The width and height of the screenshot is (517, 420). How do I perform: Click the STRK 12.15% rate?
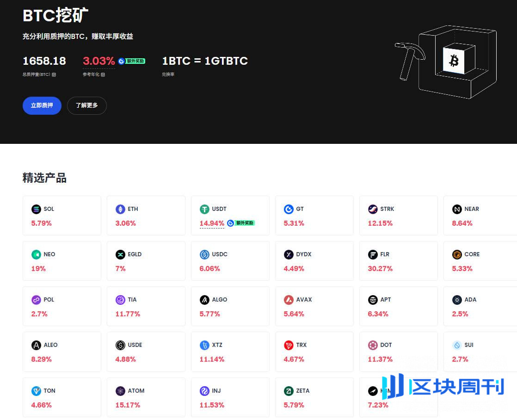pos(380,223)
